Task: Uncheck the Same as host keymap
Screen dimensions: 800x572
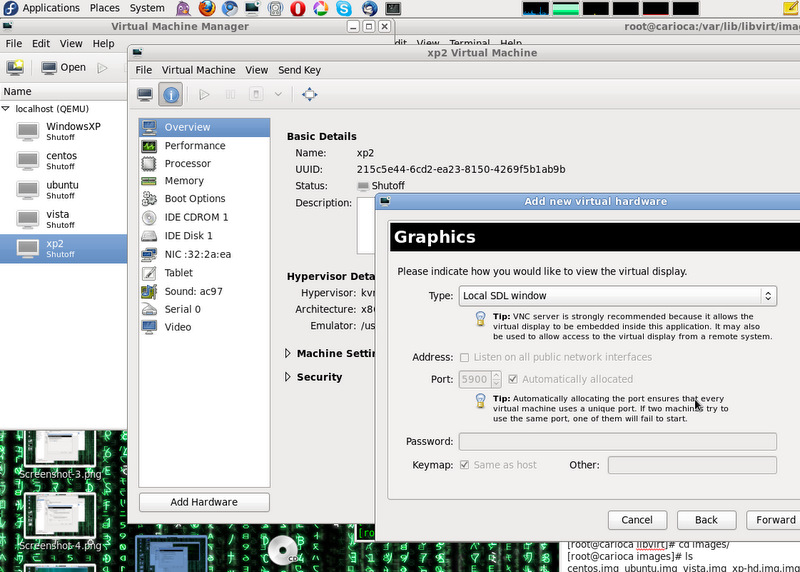Action: [465, 465]
